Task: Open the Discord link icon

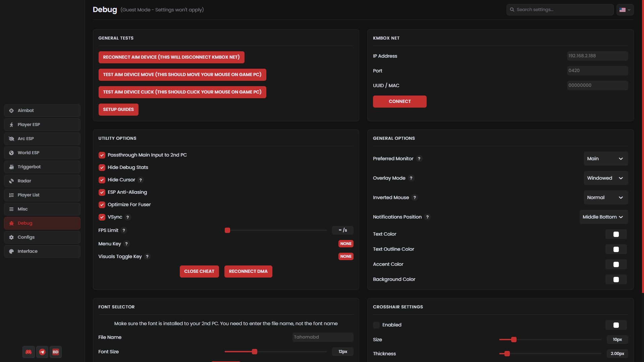Action: 29,352
